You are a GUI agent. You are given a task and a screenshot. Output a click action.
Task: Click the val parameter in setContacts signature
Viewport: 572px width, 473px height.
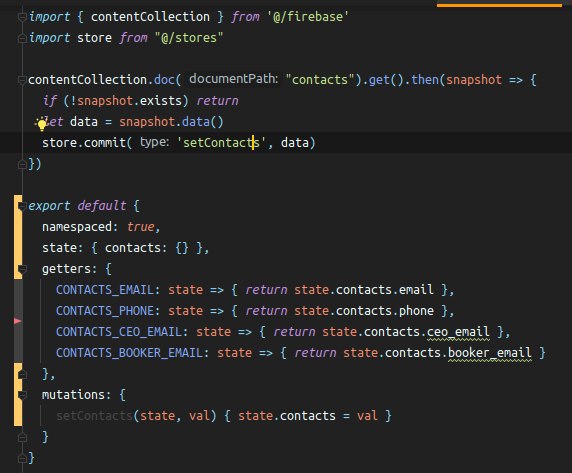(199, 416)
